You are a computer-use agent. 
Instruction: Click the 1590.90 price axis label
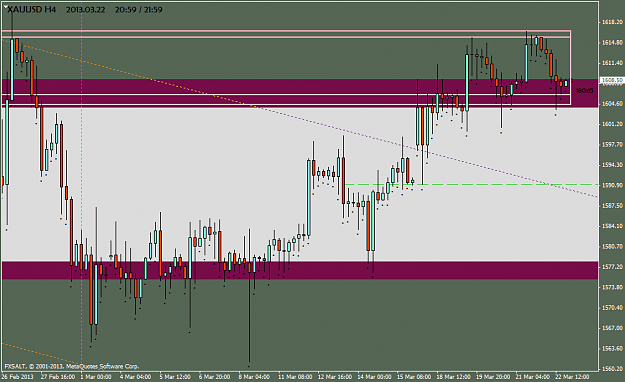click(612, 185)
